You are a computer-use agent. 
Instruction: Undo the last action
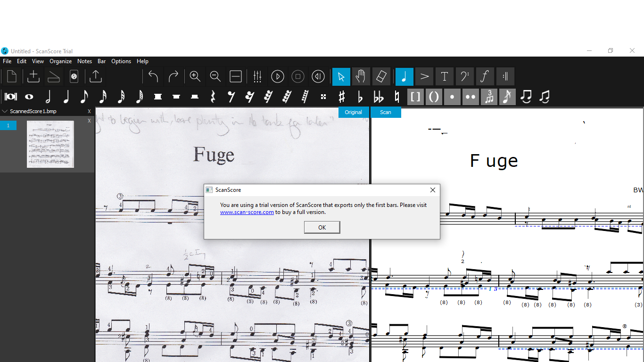[153, 76]
